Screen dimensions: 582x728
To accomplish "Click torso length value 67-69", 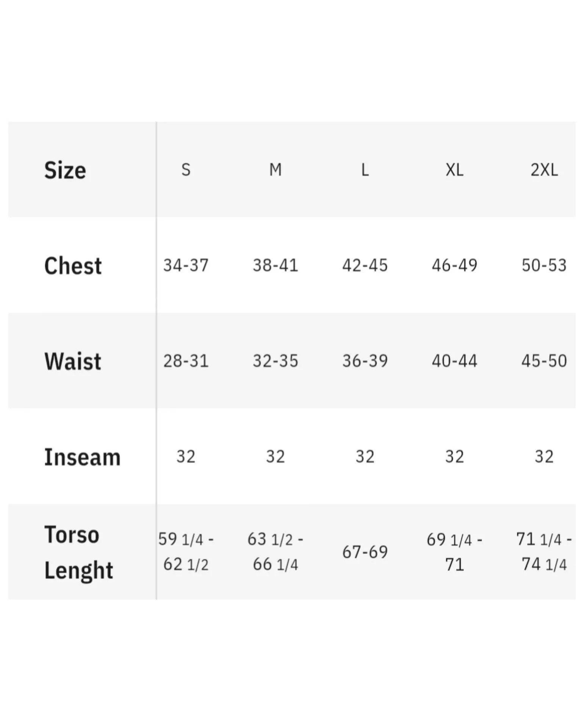I will point(365,552).
